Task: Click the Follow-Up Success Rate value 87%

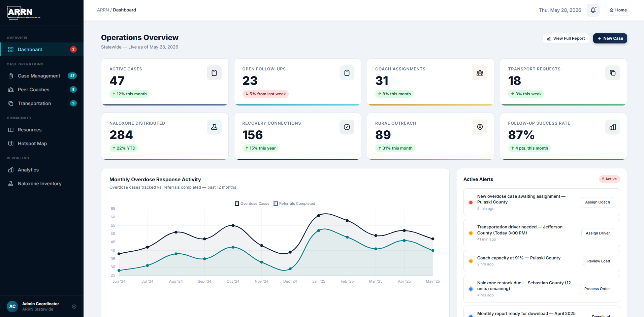Action: pos(521,135)
